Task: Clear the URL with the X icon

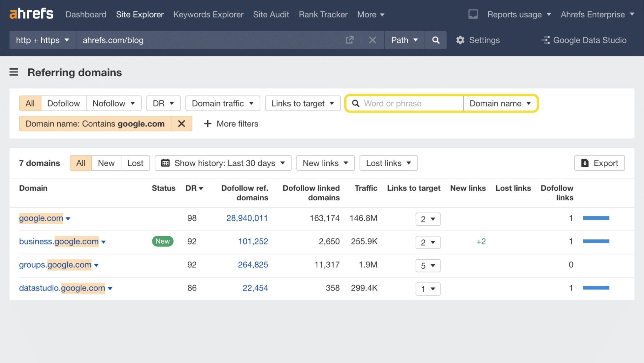Action: pyautogui.click(x=372, y=40)
